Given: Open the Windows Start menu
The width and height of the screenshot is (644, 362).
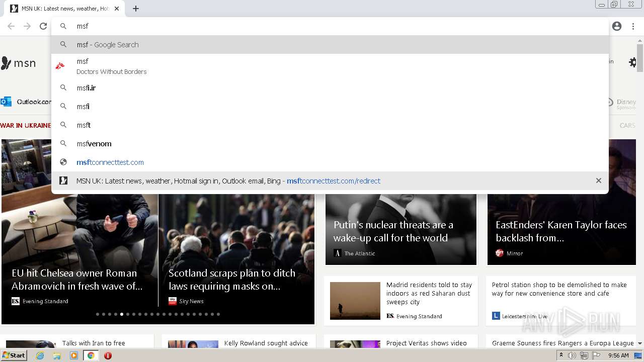Looking at the screenshot, I should 14,355.
